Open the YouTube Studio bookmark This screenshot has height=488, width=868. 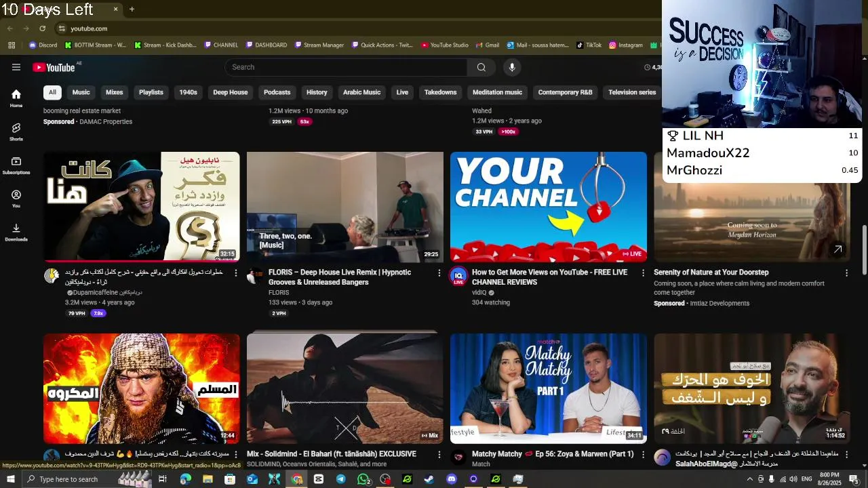coord(444,45)
